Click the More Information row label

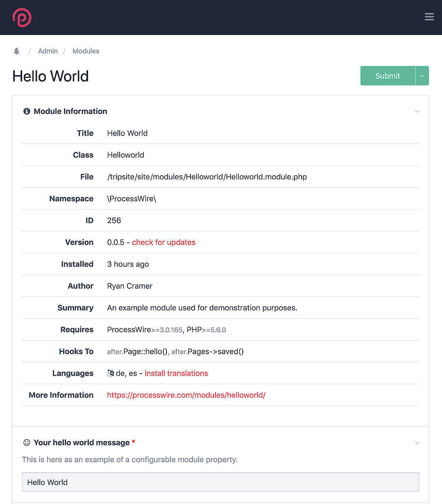click(61, 395)
